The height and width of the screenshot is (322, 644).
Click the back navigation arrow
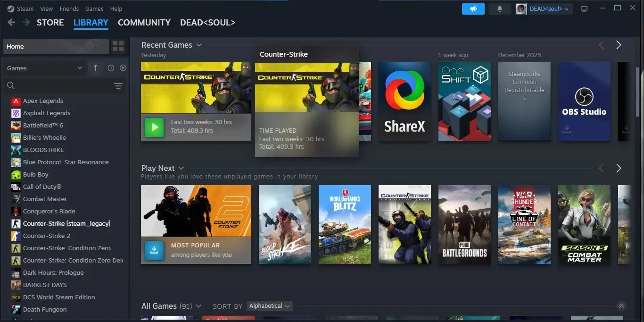11,22
